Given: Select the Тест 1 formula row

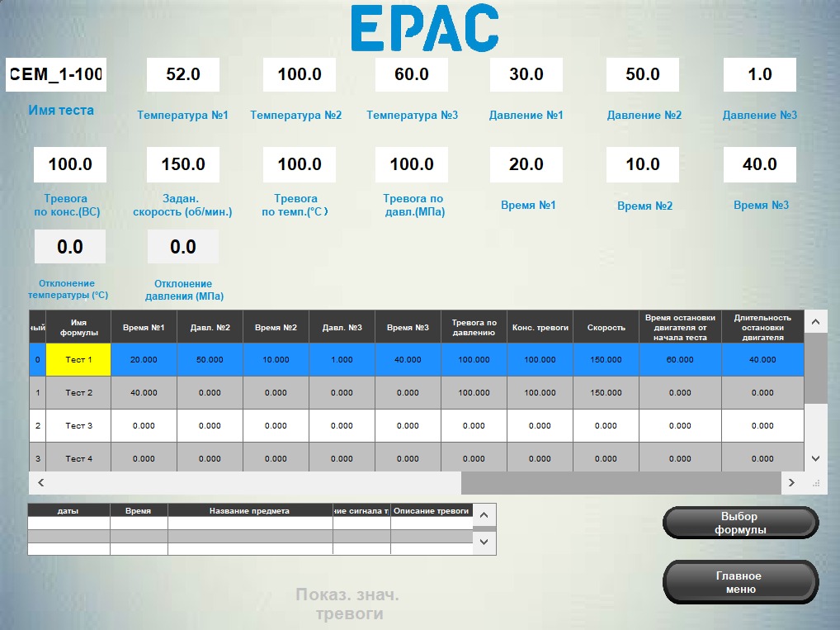Looking at the screenshot, I should coord(78,360).
